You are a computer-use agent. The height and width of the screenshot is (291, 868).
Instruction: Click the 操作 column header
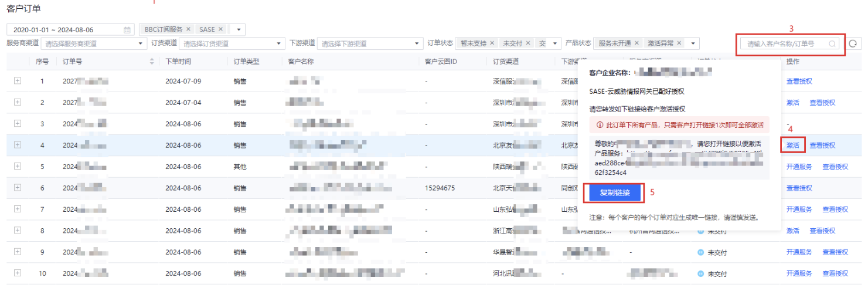793,61
